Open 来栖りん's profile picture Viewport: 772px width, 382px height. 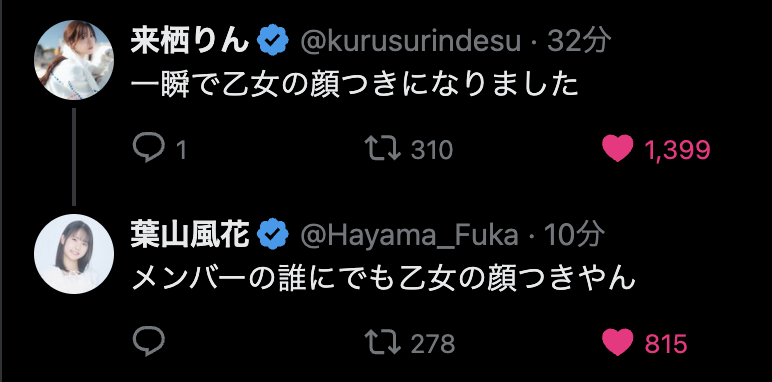(74, 60)
